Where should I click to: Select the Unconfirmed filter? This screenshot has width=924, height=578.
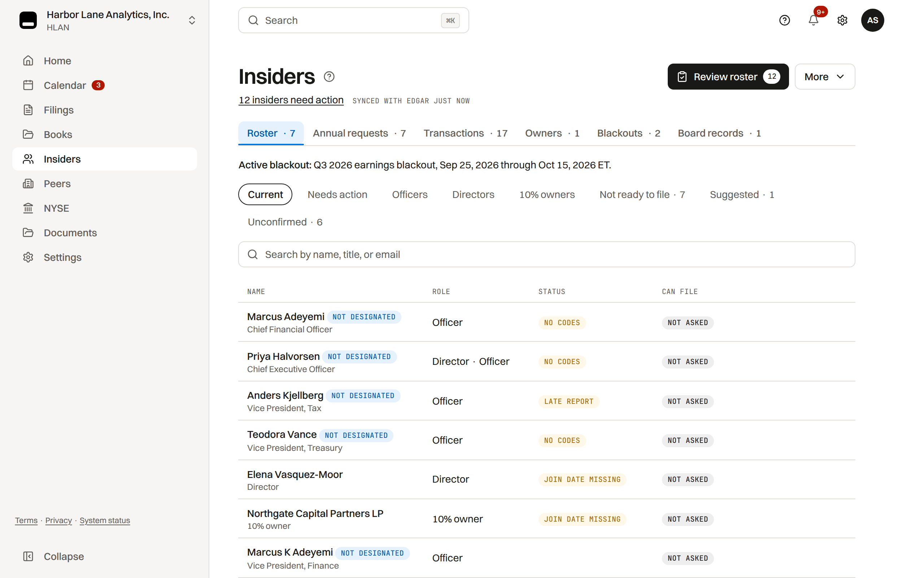coord(285,222)
